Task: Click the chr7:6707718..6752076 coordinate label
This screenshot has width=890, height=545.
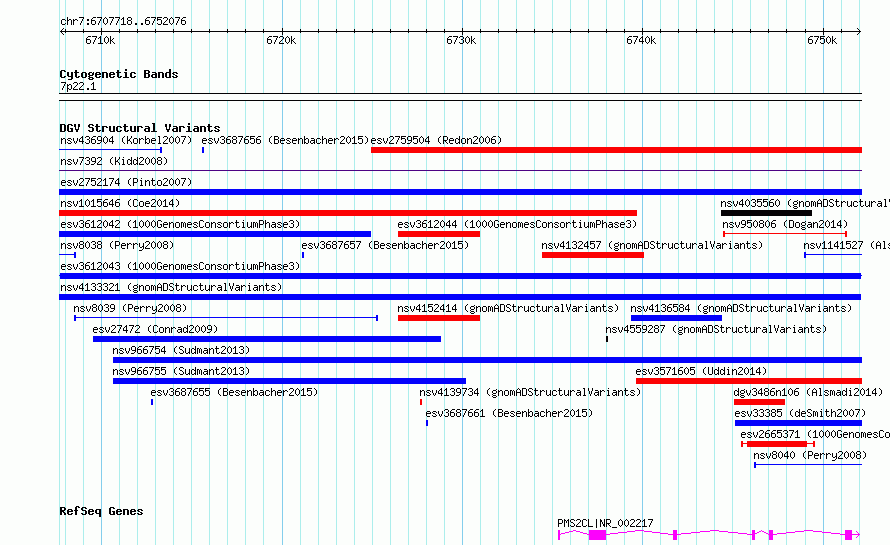Action: pyautogui.click(x=123, y=22)
